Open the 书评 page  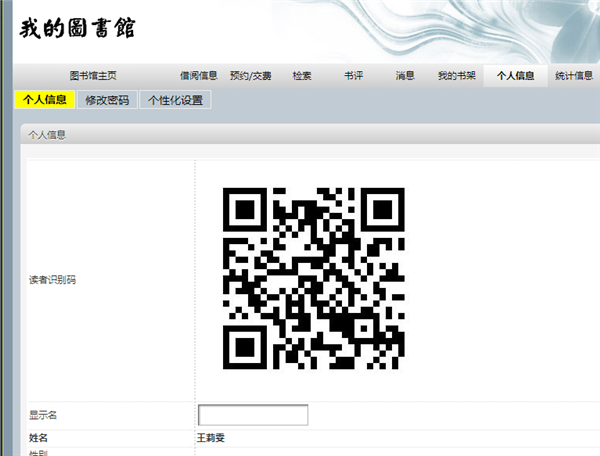coord(353,76)
